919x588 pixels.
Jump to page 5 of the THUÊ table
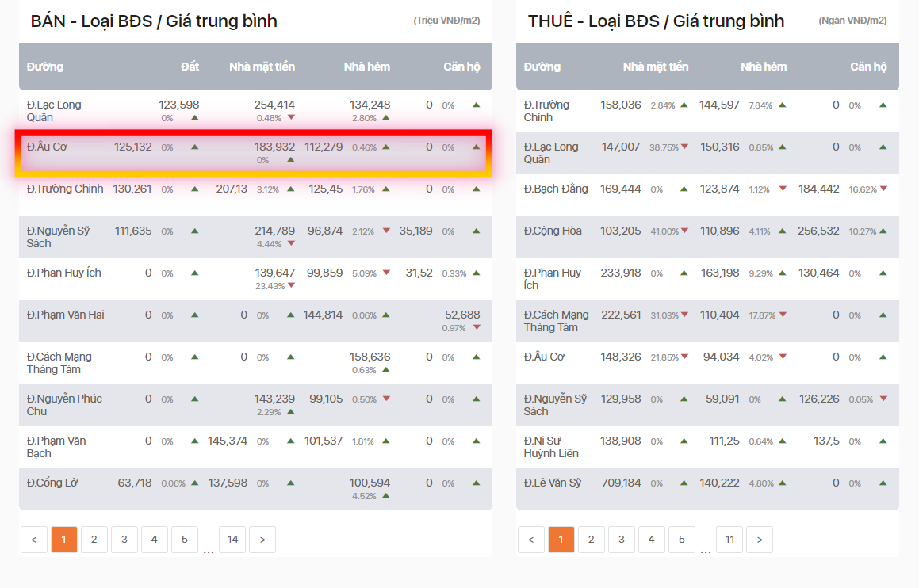[x=682, y=540]
